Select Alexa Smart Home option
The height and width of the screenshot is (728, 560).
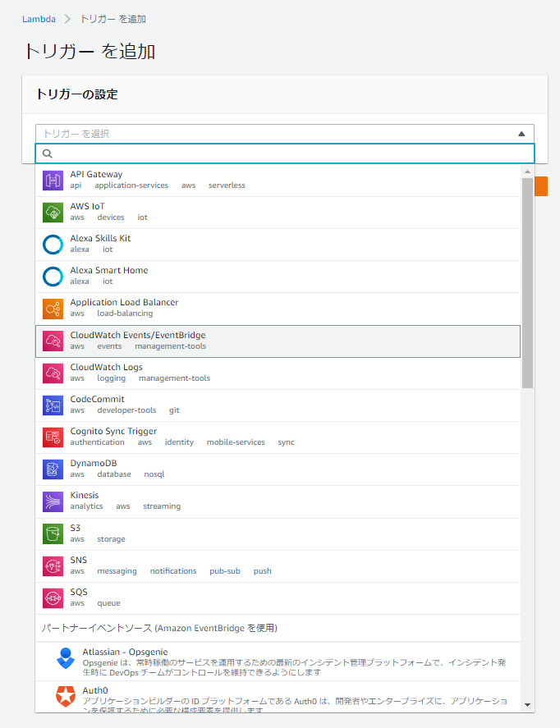(278, 277)
